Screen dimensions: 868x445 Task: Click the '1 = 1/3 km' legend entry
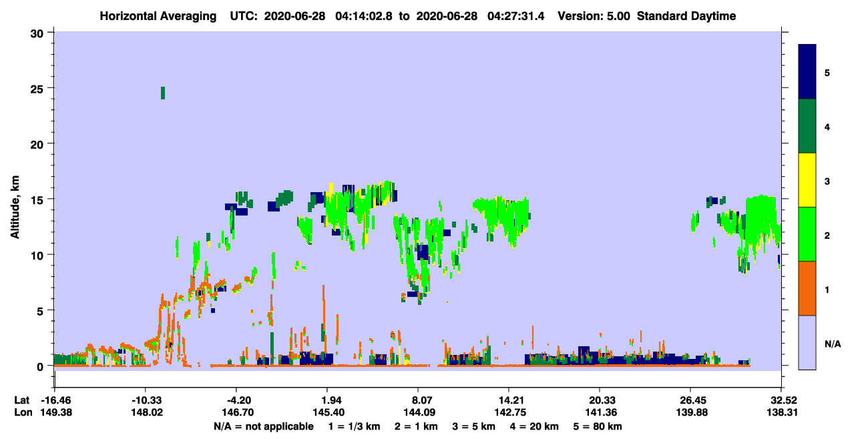(x=354, y=426)
